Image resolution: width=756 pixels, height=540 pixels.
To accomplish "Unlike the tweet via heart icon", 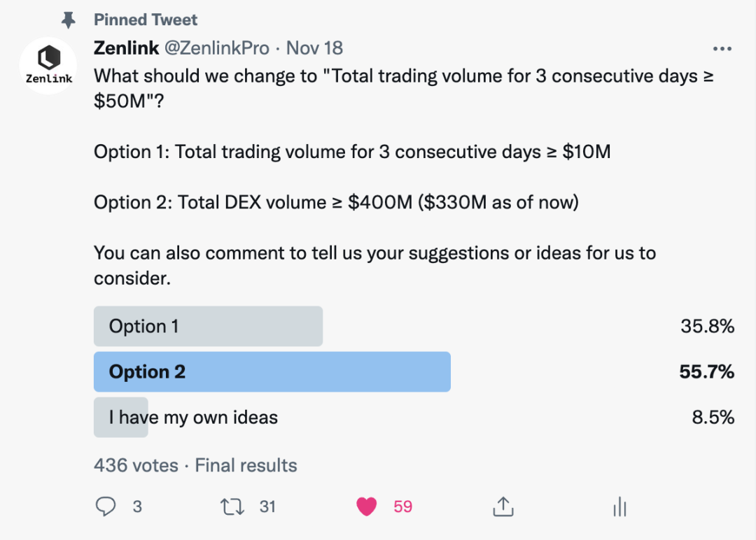I will 367,506.
